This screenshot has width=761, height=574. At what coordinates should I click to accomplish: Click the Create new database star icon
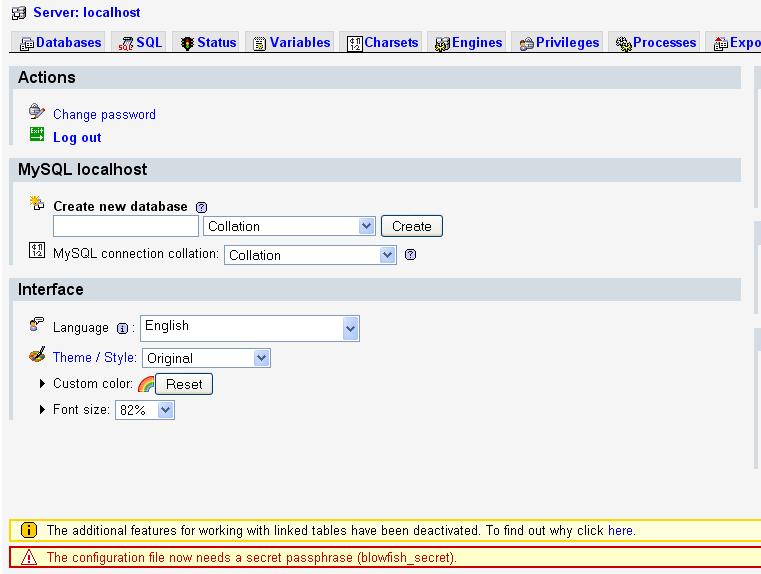pos(37,203)
